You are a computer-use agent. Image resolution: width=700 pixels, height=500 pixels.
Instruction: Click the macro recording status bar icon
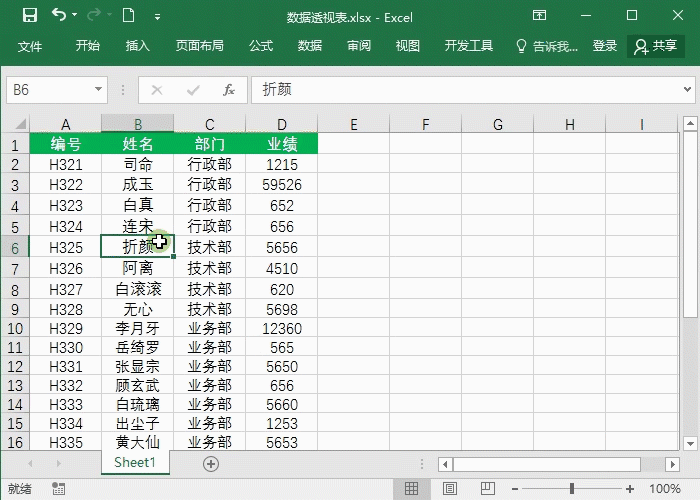[58, 488]
